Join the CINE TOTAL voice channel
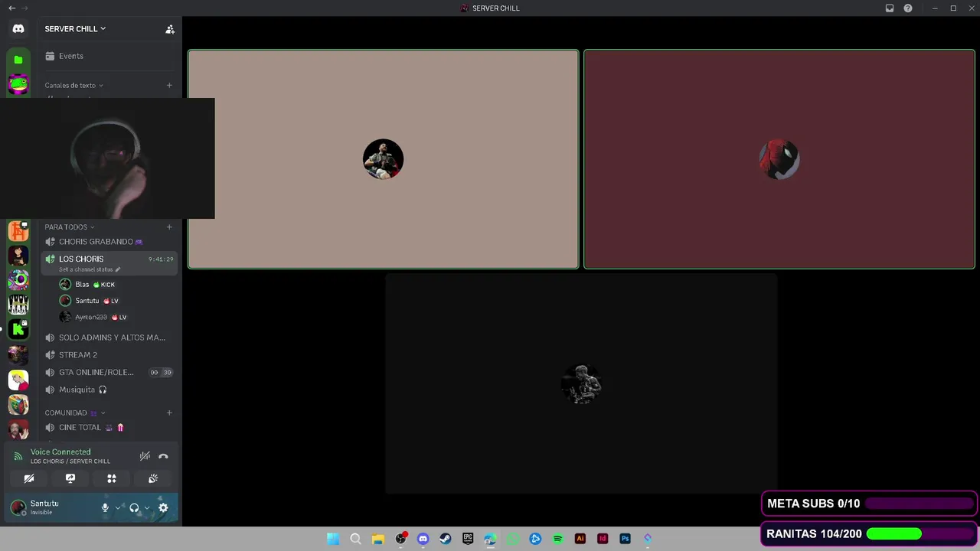Viewport: 980px width, 551px height. [109, 428]
